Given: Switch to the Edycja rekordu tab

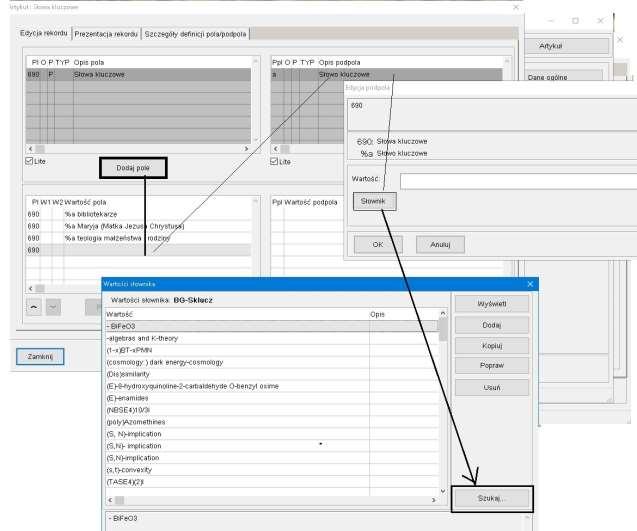Looking at the screenshot, I should (44, 33).
